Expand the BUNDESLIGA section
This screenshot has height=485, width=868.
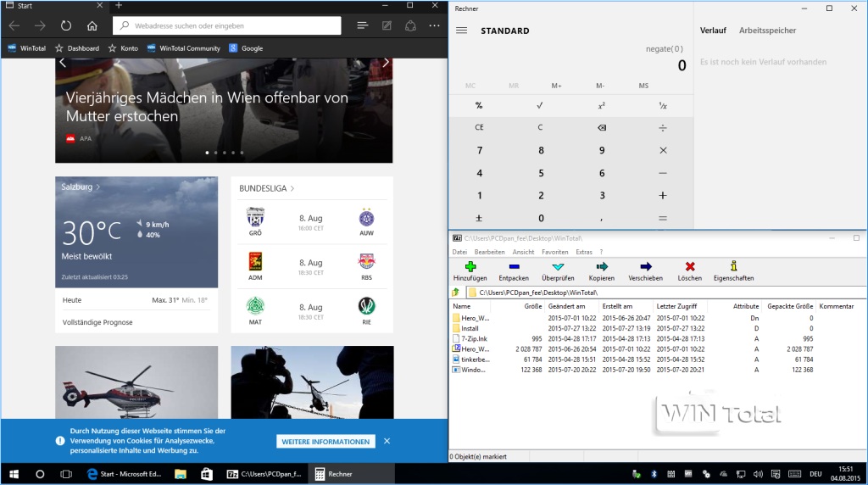pyautogui.click(x=267, y=188)
